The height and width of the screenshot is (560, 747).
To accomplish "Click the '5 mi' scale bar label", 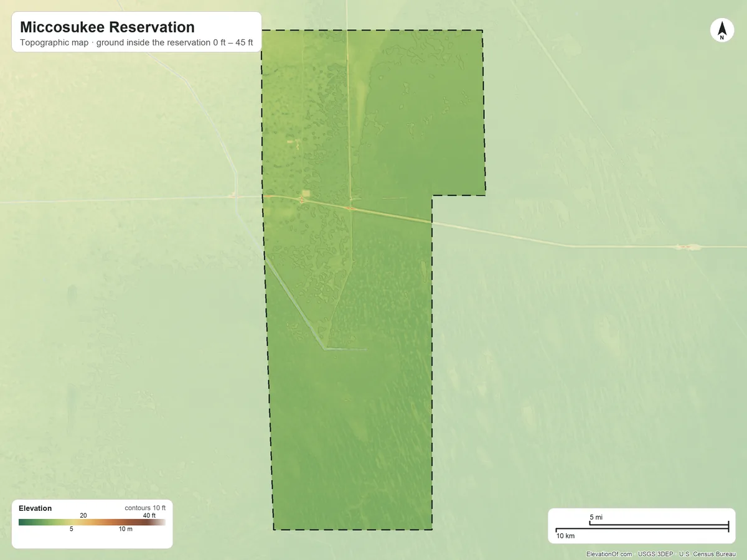I will [x=596, y=518].
